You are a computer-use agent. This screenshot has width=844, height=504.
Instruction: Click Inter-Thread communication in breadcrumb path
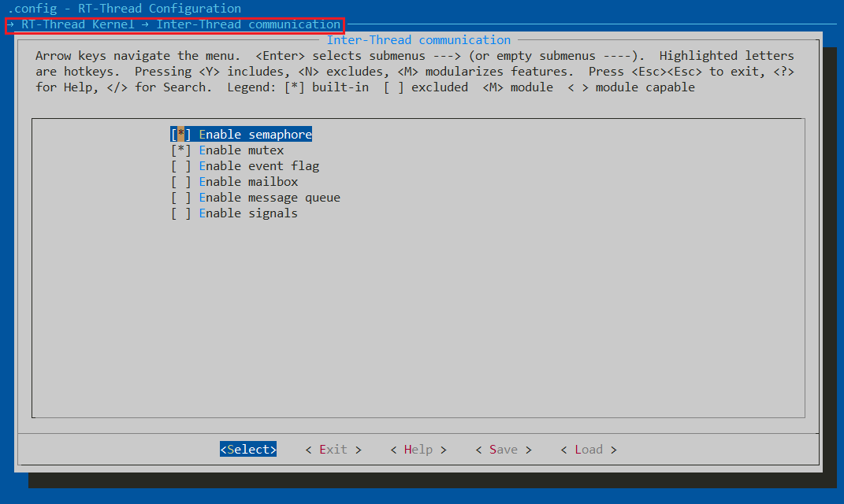[248, 24]
